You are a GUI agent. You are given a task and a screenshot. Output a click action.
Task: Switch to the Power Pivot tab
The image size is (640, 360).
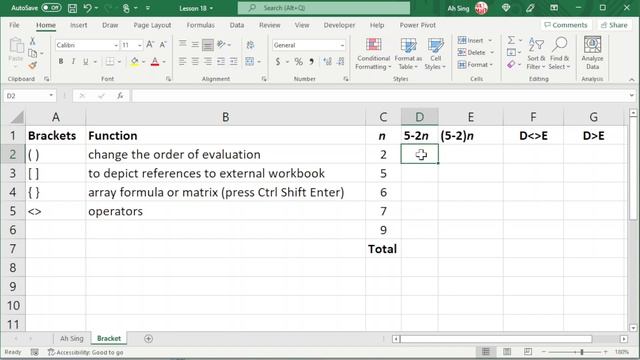pos(418,25)
